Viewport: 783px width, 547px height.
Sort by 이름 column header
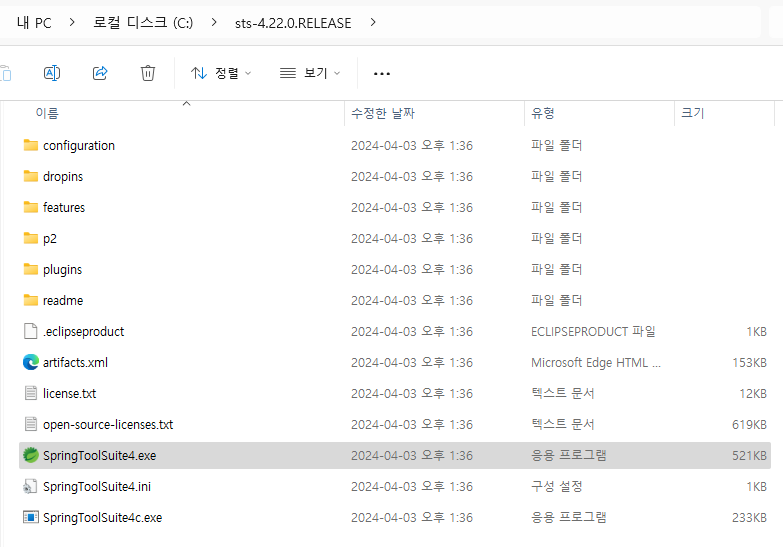pyautogui.click(x=47, y=113)
